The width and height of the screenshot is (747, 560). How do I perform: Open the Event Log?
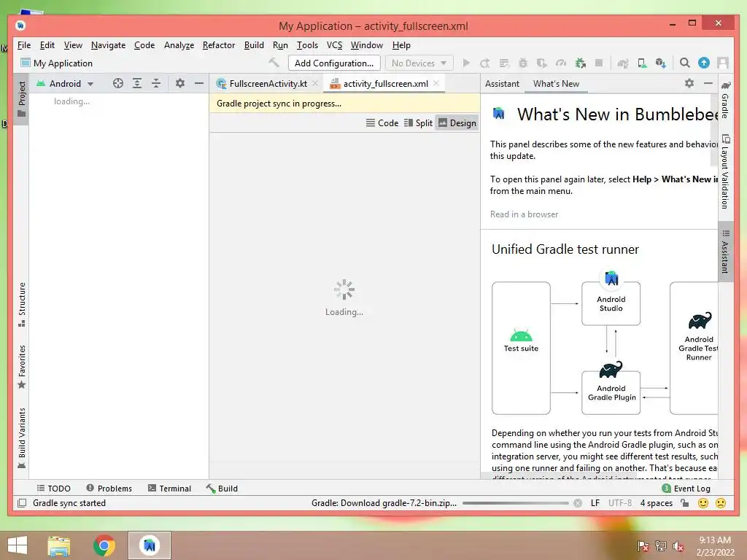coord(686,488)
